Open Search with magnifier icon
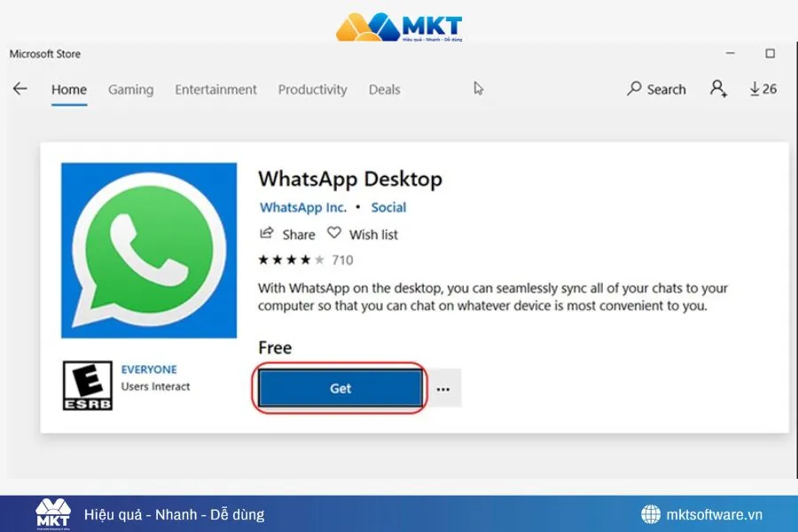This screenshot has width=798, height=532. pos(656,89)
